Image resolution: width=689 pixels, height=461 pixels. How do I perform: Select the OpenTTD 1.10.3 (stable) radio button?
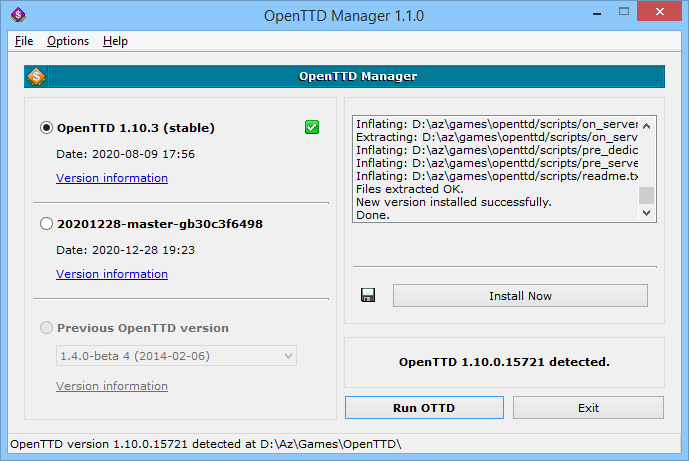tap(46, 128)
